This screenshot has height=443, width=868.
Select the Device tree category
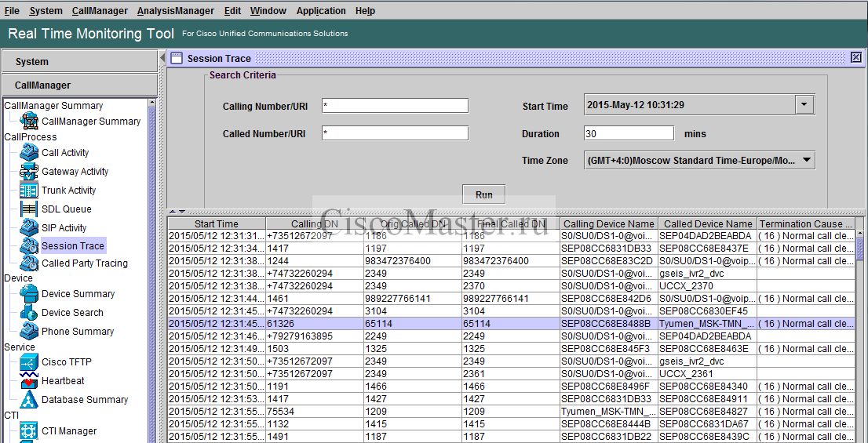click(18, 278)
